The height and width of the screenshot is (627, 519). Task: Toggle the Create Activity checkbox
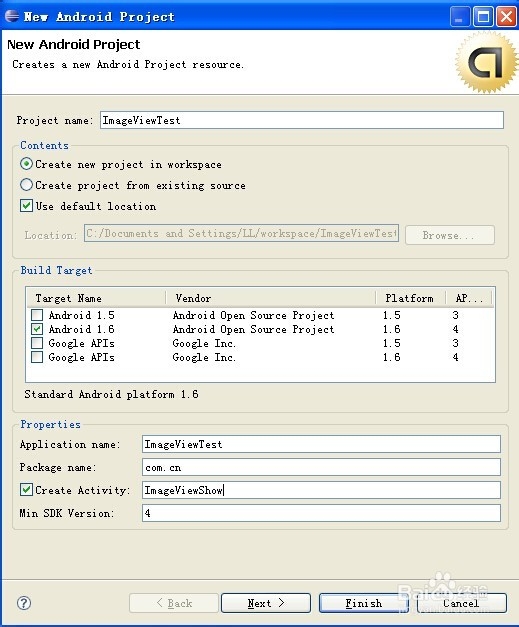click(x=26, y=490)
